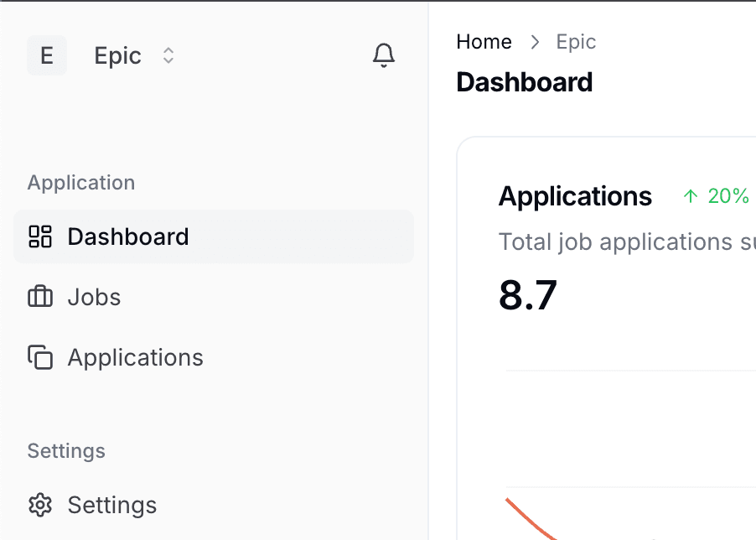Click the 20% increase indicator
Image resolution: width=756 pixels, height=540 pixels.
point(716,195)
